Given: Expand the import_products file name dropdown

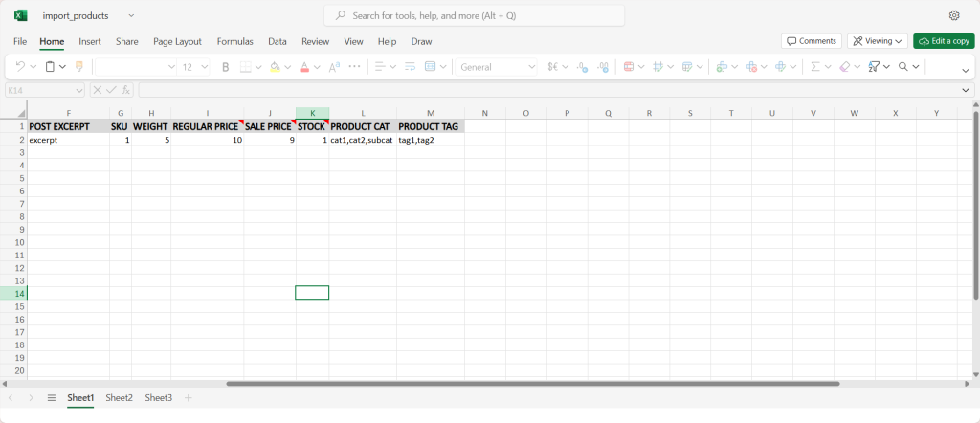Looking at the screenshot, I should [x=130, y=15].
